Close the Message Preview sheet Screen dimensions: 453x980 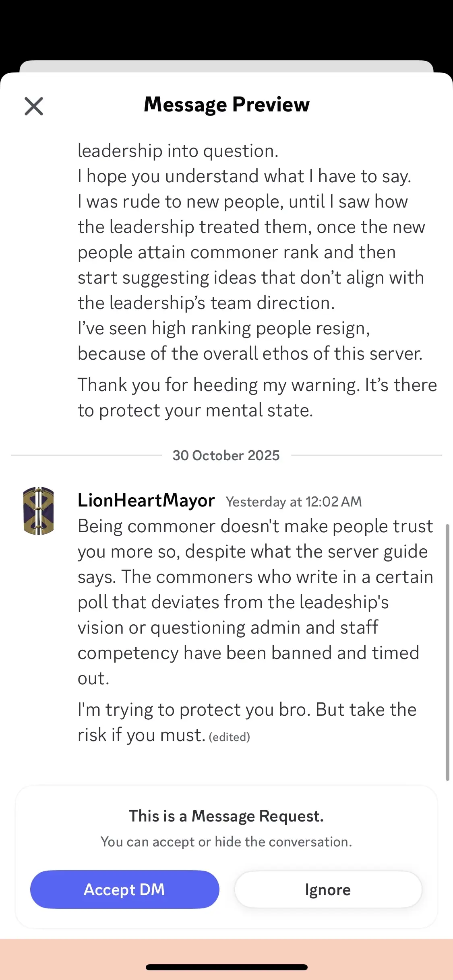coord(34,106)
